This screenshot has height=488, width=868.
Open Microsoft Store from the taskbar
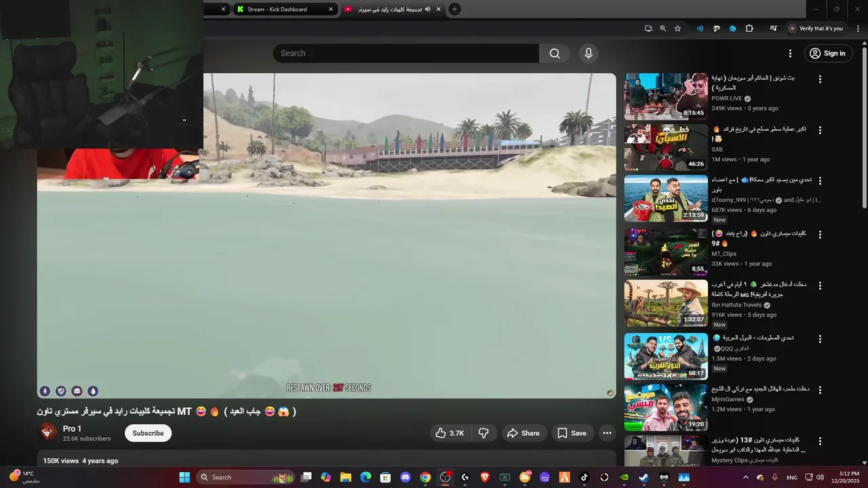(385, 477)
